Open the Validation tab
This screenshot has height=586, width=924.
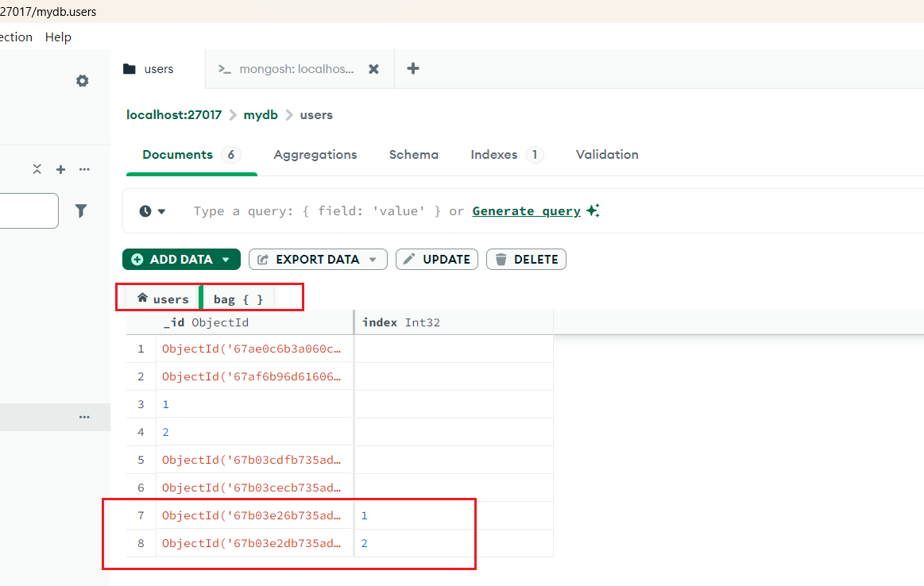point(607,155)
